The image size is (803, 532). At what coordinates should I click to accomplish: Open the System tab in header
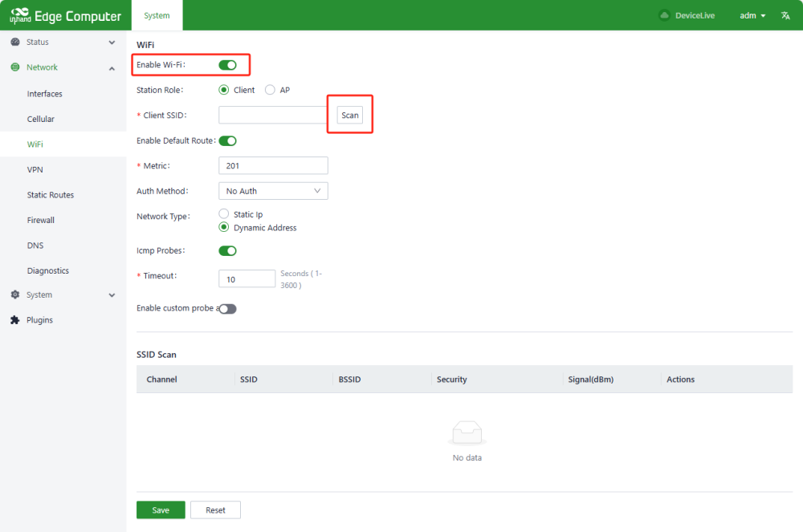157,15
